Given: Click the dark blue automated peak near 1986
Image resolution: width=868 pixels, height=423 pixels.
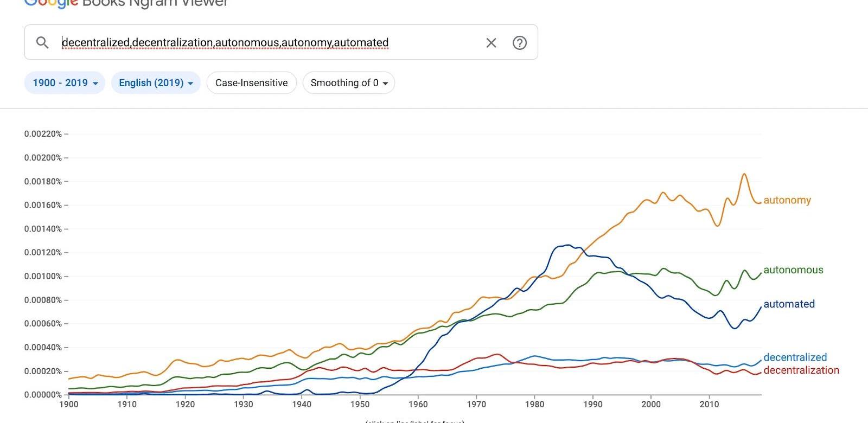Looking at the screenshot, I should (x=567, y=245).
